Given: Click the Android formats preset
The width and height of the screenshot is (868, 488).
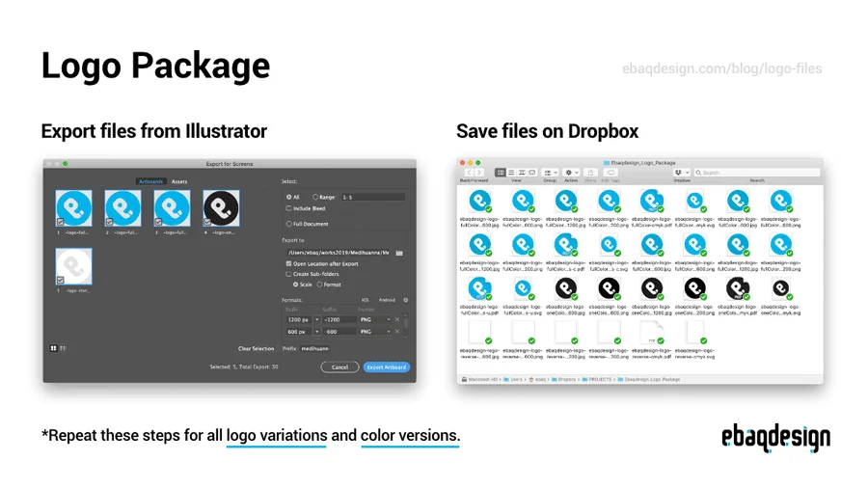Looking at the screenshot, I should [387, 300].
